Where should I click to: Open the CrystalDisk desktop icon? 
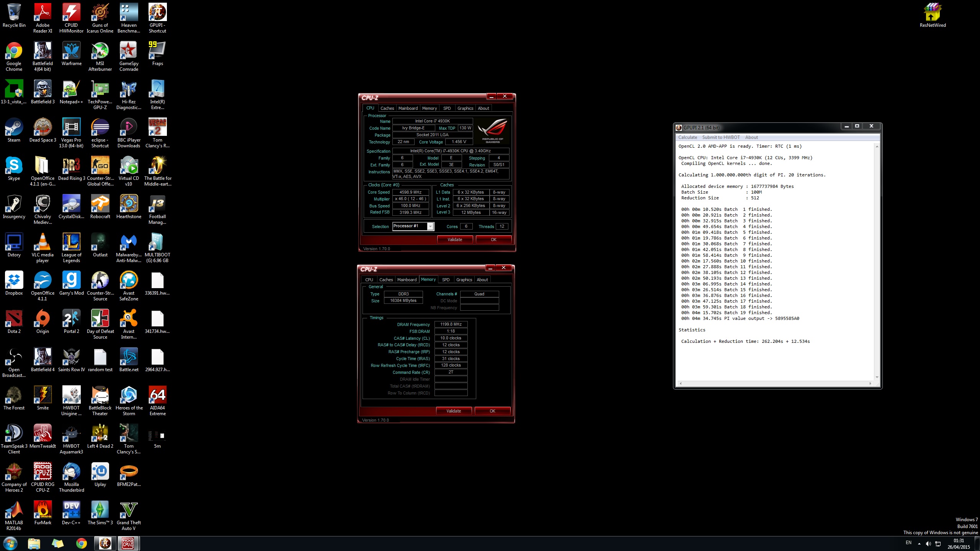point(71,207)
